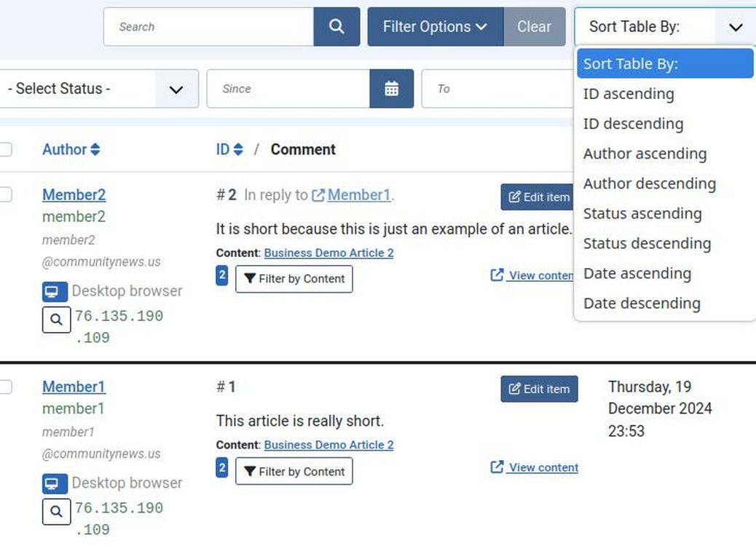
Task: Check the Member1 comment row checkbox
Action: pos(5,387)
